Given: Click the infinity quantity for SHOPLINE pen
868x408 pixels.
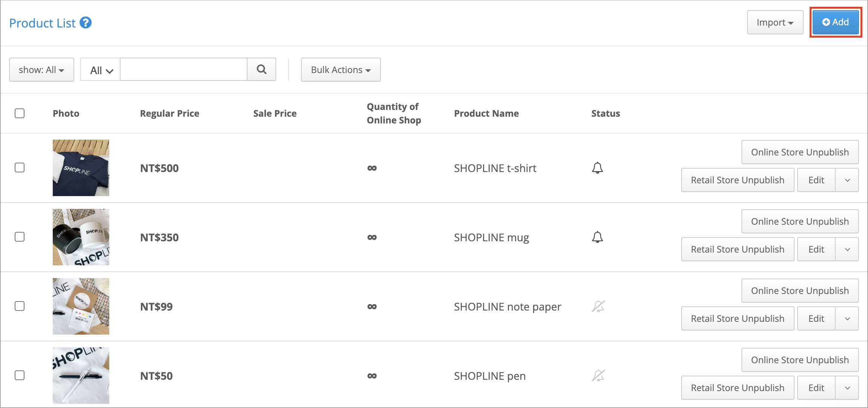Looking at the screenshot, I should point(372,376).
